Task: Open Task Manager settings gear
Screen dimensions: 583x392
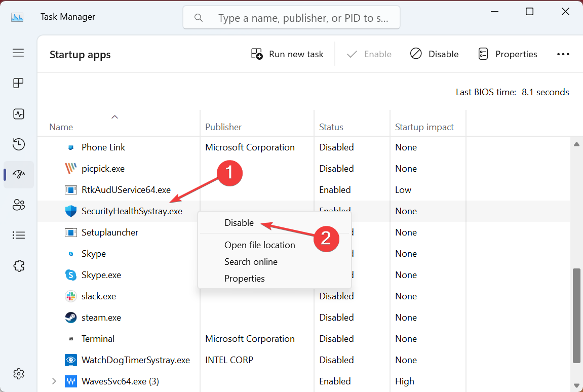Action: [19, 373]
